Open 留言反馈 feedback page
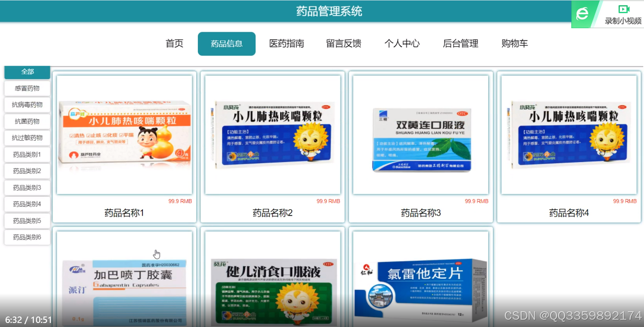This screenshot has height=327, width=644. point(344,44)
